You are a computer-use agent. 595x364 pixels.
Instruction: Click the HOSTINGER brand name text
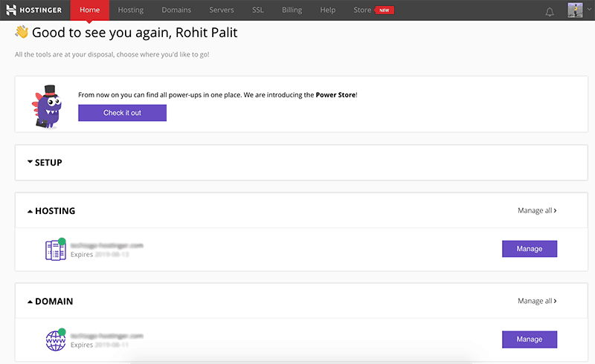point(41,10)
